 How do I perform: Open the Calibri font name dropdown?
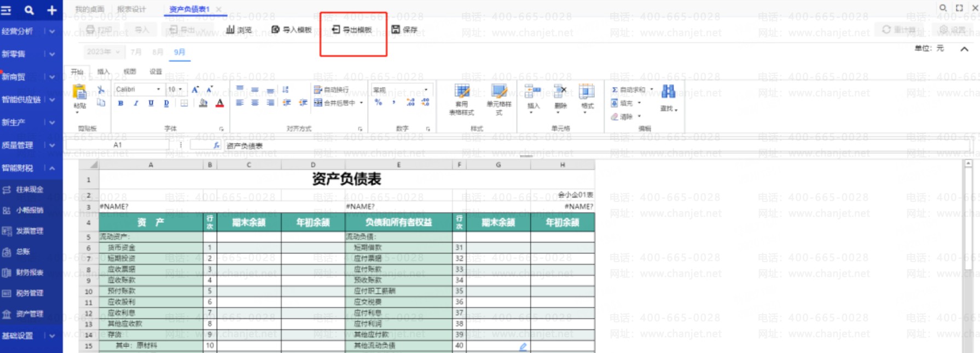tap(138, 89)
